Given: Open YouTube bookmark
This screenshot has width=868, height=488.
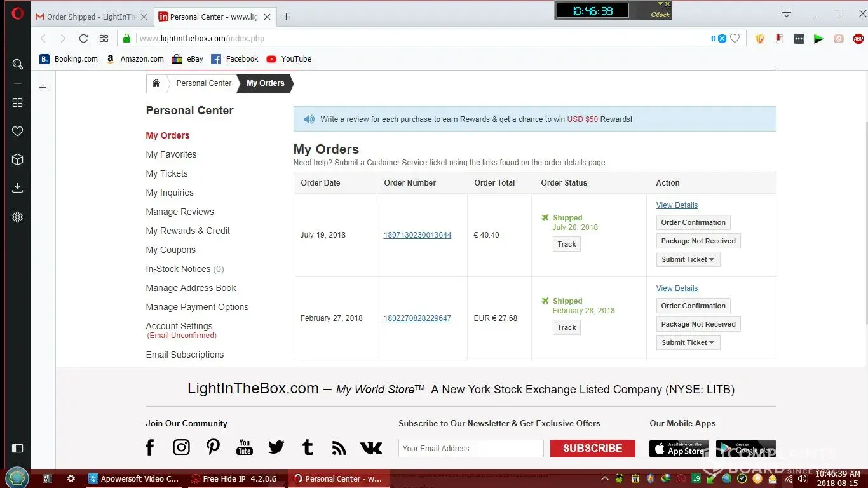Looking at the screenshot, I should [289, 59].
